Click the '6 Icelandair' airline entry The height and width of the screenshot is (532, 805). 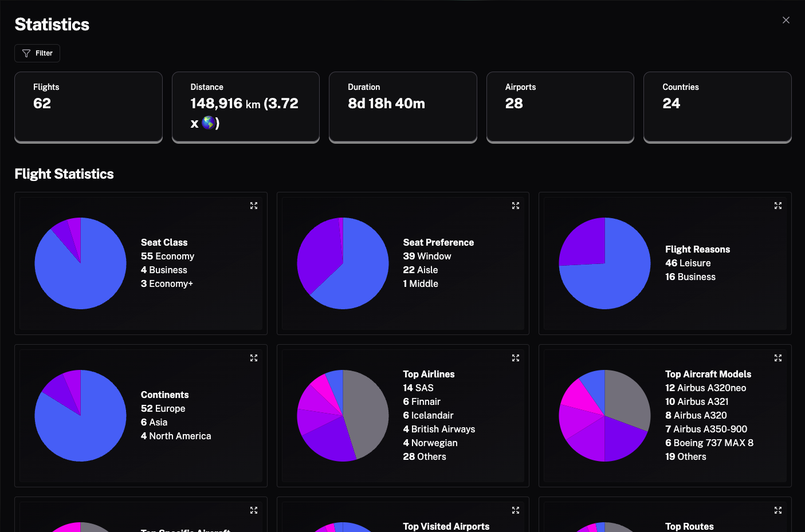click(x=428, y=415)
